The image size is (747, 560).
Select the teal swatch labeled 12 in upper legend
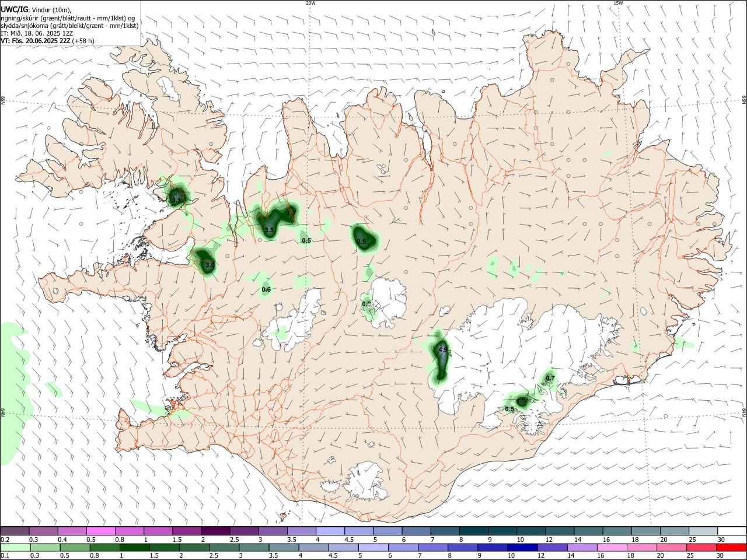560,531
